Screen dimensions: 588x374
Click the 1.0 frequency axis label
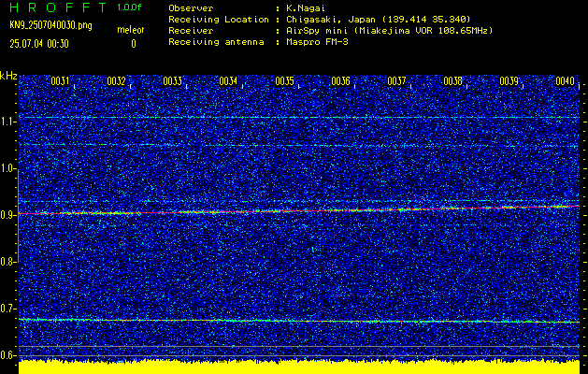[7, 168]
